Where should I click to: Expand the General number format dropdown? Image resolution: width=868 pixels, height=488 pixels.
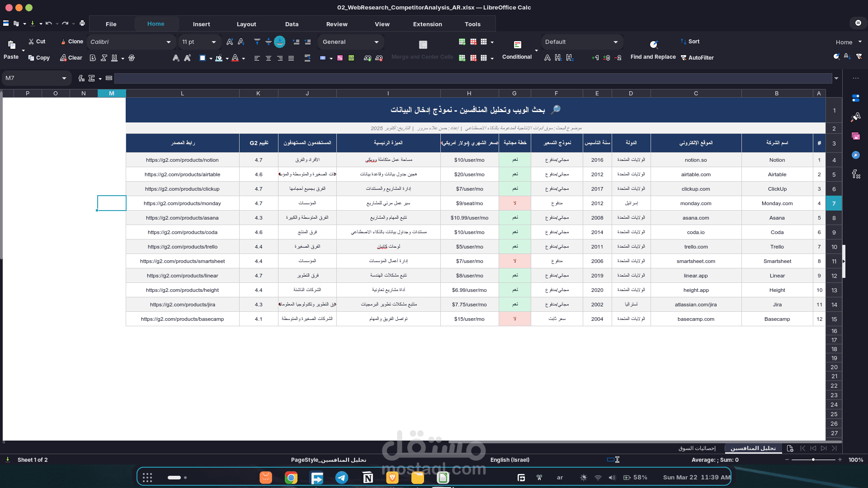coord(376,42)
